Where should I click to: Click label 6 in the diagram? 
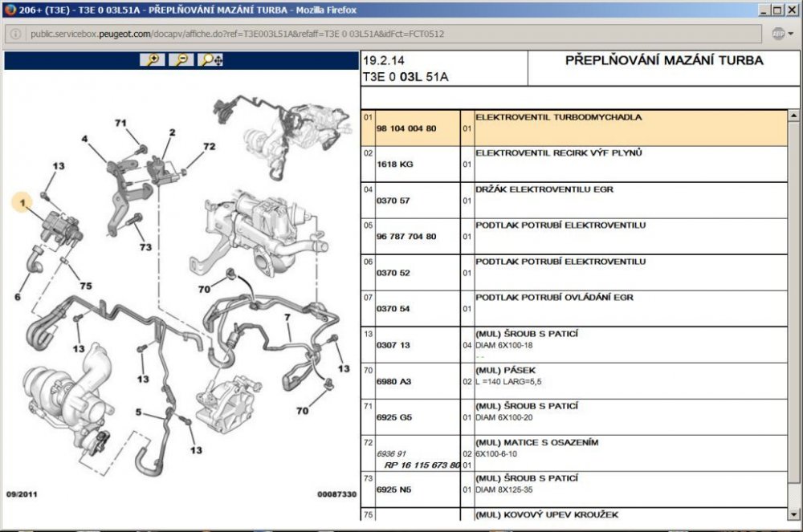coord(18,297)
